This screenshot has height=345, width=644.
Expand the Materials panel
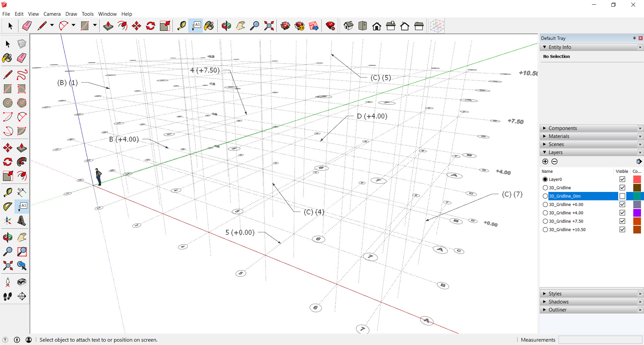tap(545, 136)
